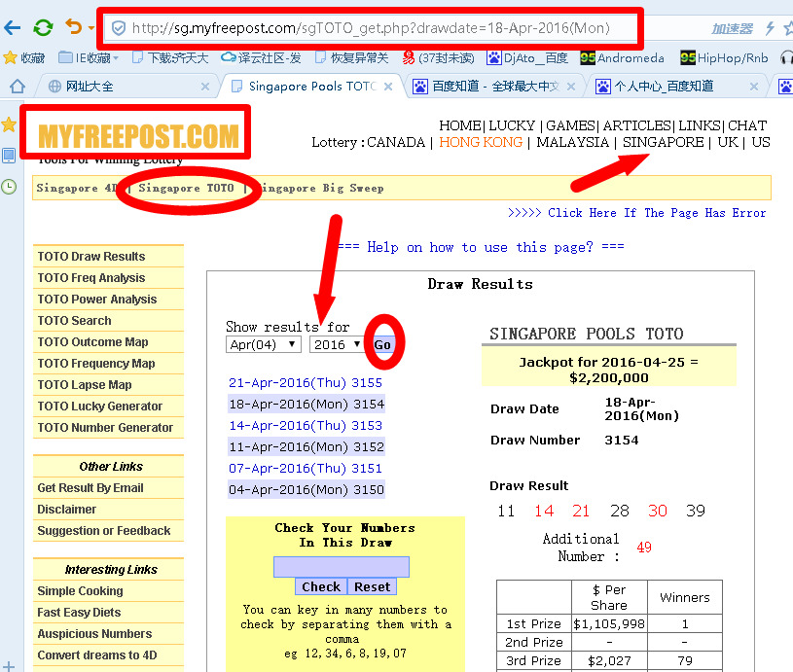Viewport: 793px width, 672px height.
Task: Open the (37封未读) mail bookmark
Action: coord(439,58)
